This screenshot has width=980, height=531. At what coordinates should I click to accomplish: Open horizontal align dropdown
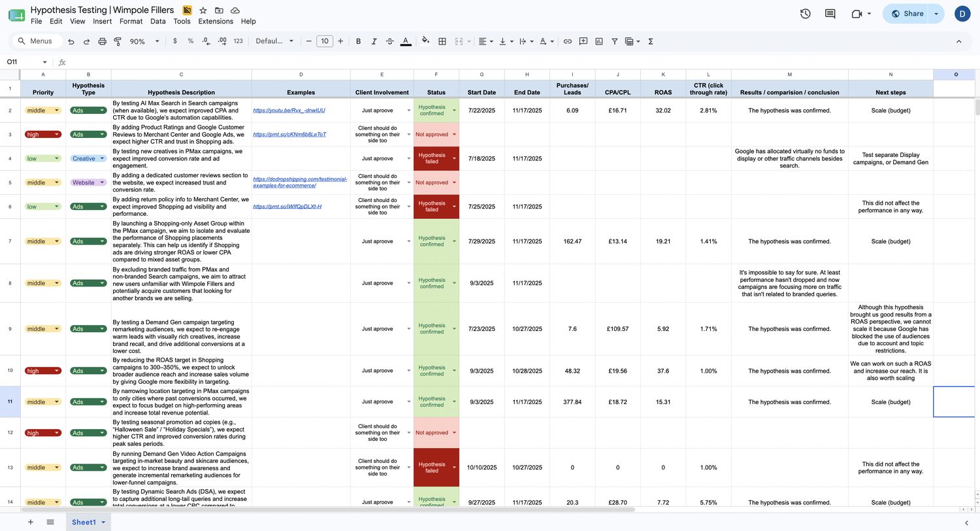485,41
